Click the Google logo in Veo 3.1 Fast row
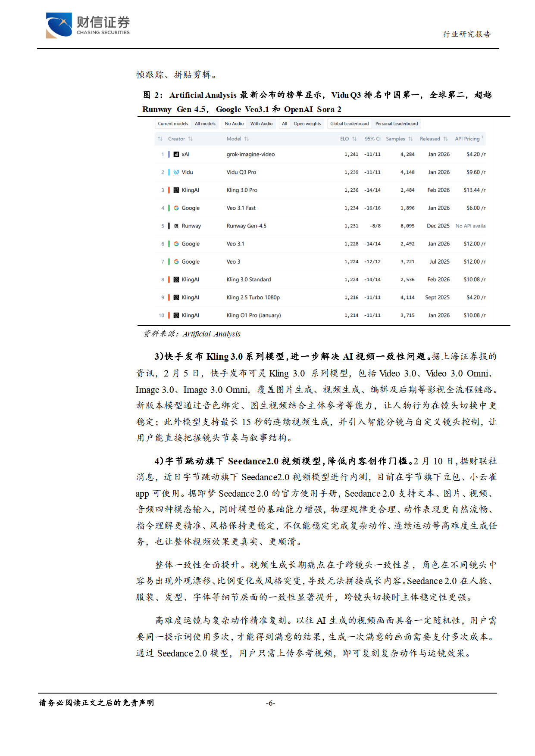Screen dimensions: 535x756 176,208
